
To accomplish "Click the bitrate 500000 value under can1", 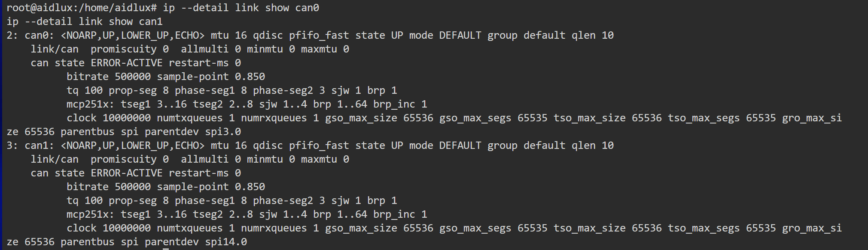I will pyautogui.click(x=133, y=187).
